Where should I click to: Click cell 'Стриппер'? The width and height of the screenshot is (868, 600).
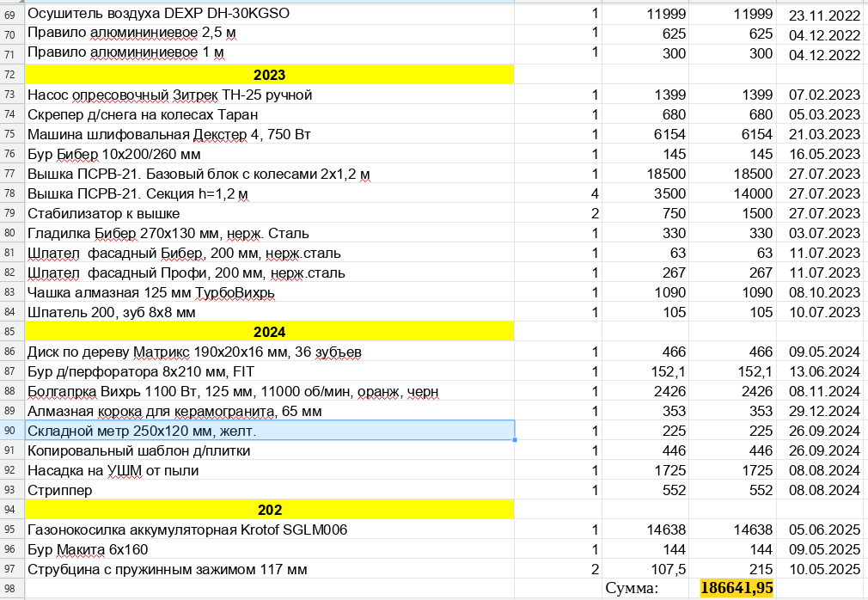click(270, 490)
